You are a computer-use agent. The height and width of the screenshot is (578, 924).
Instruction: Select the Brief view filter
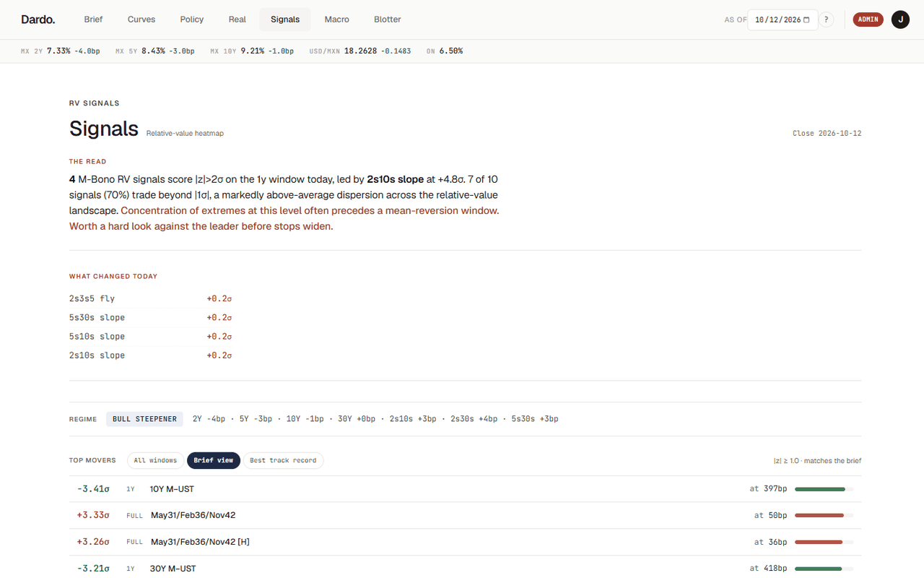[x=214, y=460]
